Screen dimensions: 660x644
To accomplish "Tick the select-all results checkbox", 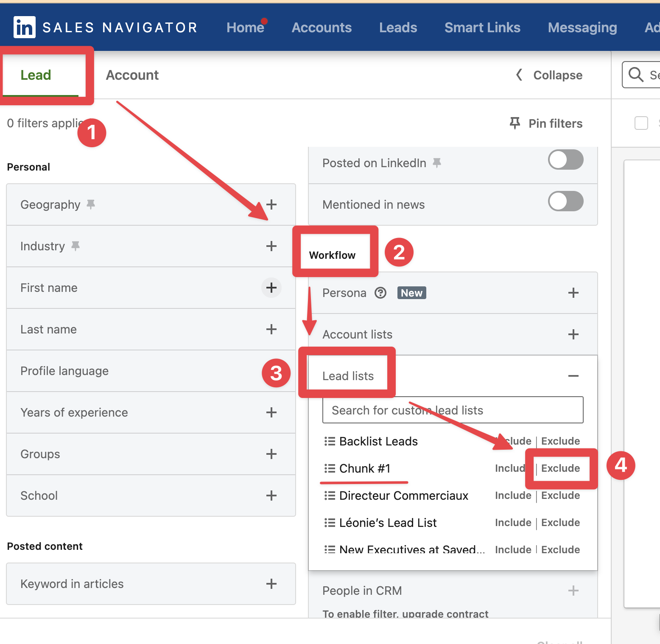I will [x=641, y=123].
